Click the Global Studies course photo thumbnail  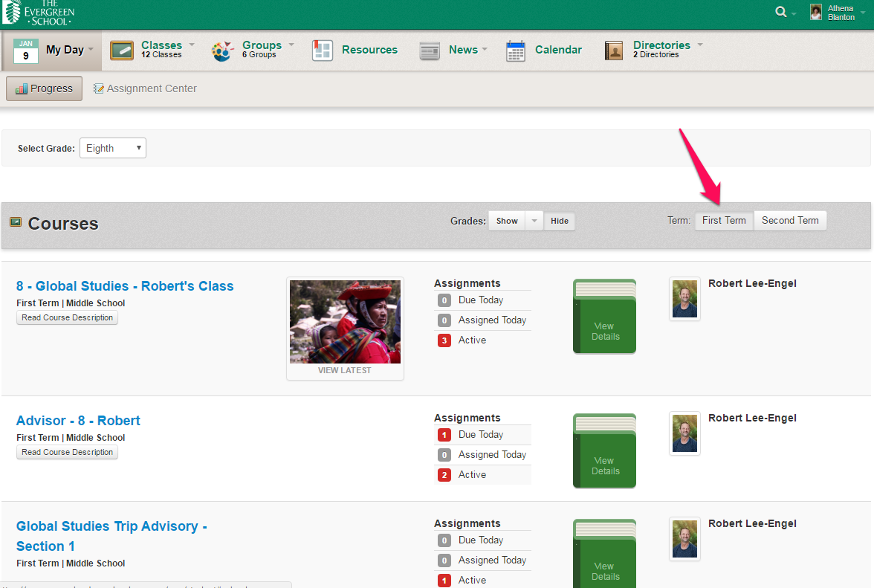tap(345, 322)
